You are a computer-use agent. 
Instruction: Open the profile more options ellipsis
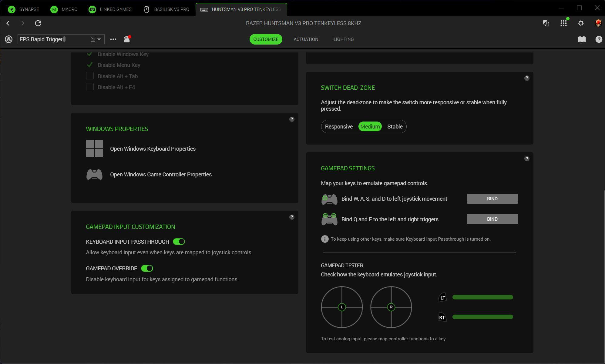click(113, 39)
